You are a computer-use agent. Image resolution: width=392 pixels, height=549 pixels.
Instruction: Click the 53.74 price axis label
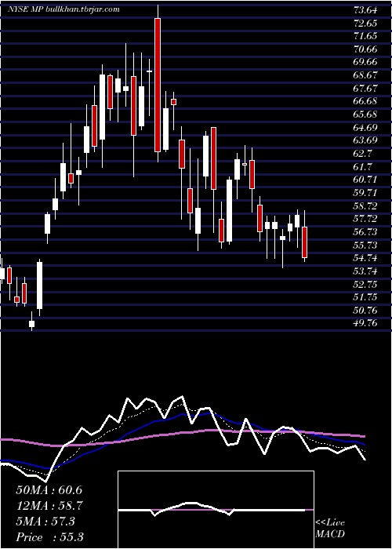[x=365, y=271]
